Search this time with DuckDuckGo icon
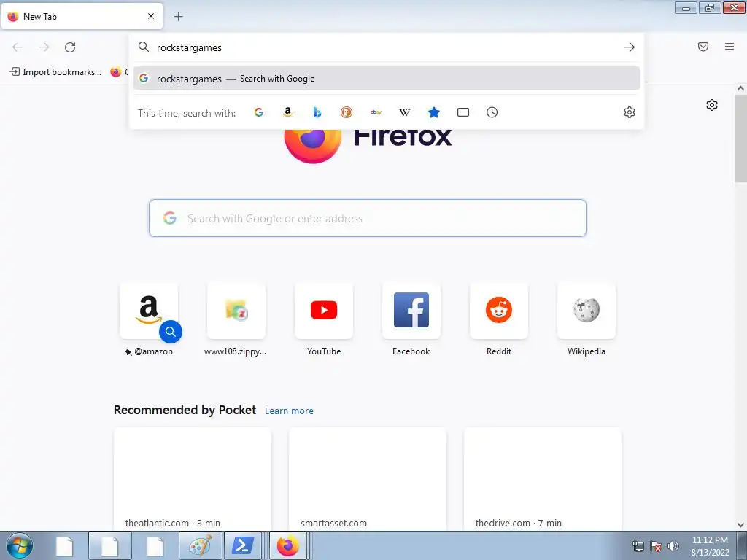 (x=347, y=112)
